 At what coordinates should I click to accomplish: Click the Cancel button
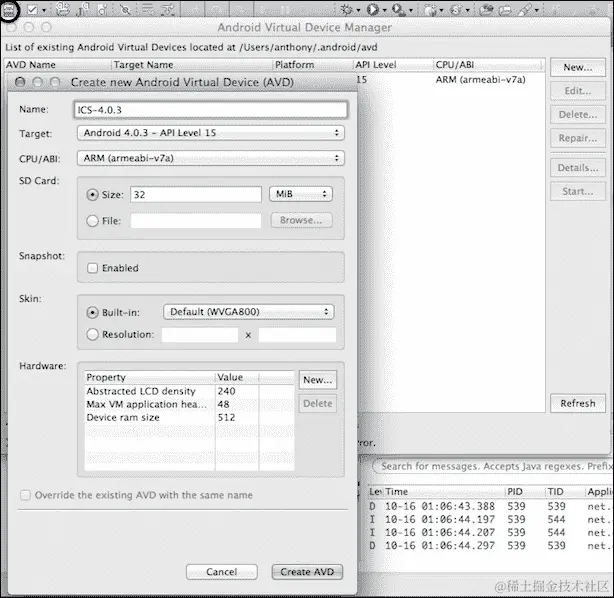pos(222,572)
